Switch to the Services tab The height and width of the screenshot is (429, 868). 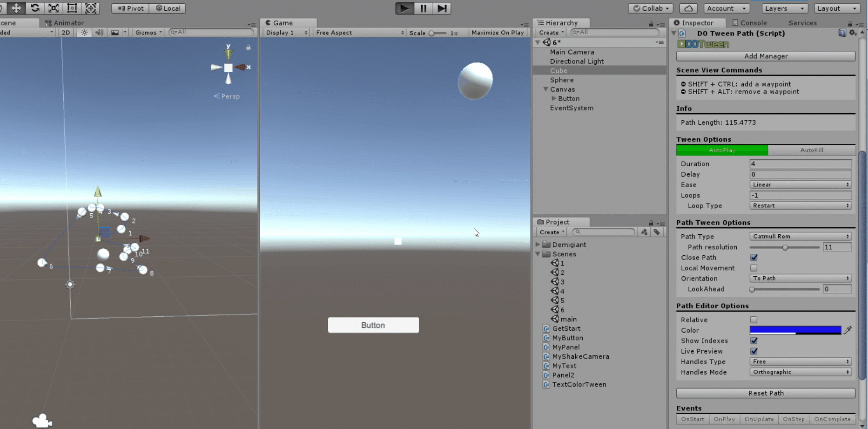pos(802,23)
